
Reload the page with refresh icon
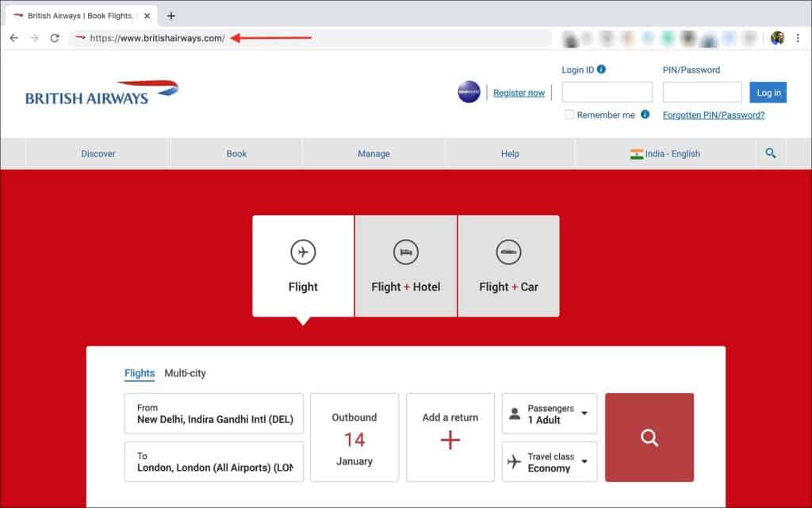coord(55,38)
